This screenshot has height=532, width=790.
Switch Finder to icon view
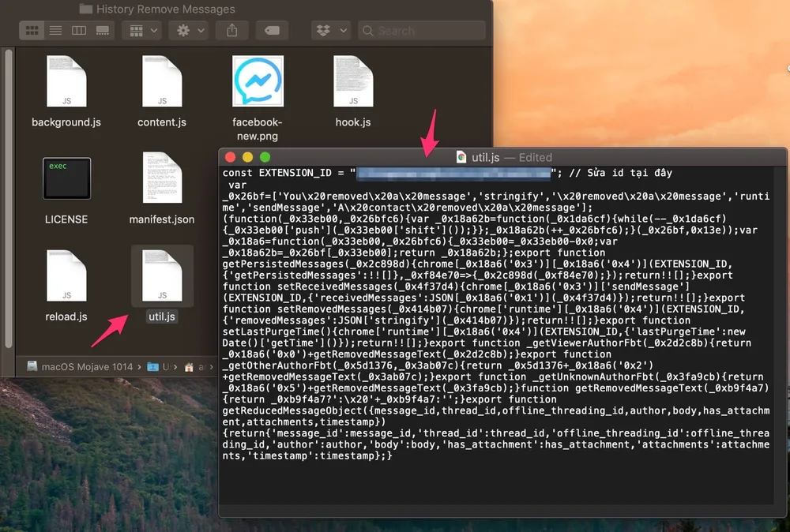pos(32,30)
